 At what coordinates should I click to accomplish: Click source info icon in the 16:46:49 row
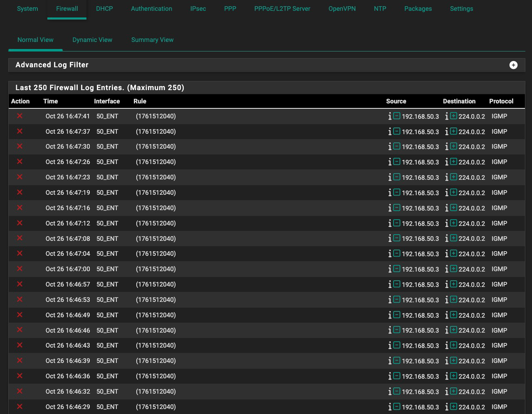[x=389, y=315]
